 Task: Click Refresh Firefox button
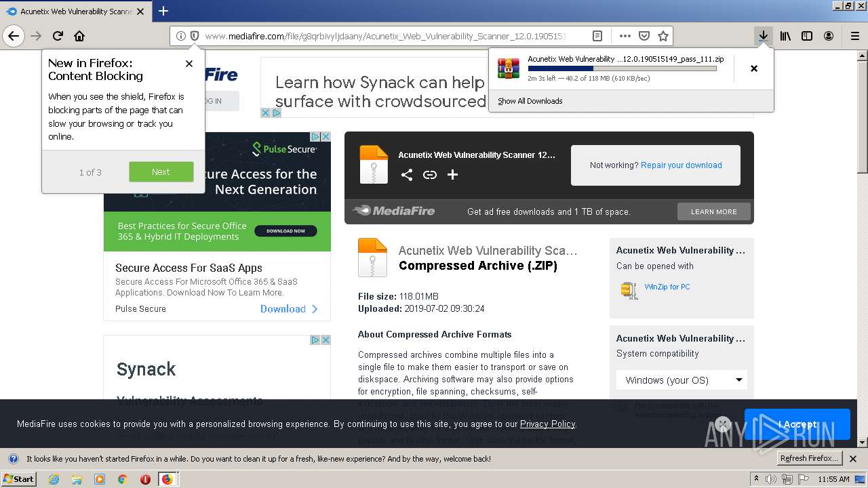[x=809, y=458]
